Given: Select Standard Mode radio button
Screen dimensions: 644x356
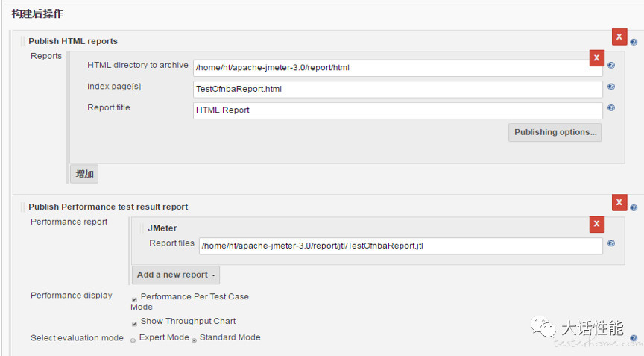Looking at the screenshot, I should point(195,340).
